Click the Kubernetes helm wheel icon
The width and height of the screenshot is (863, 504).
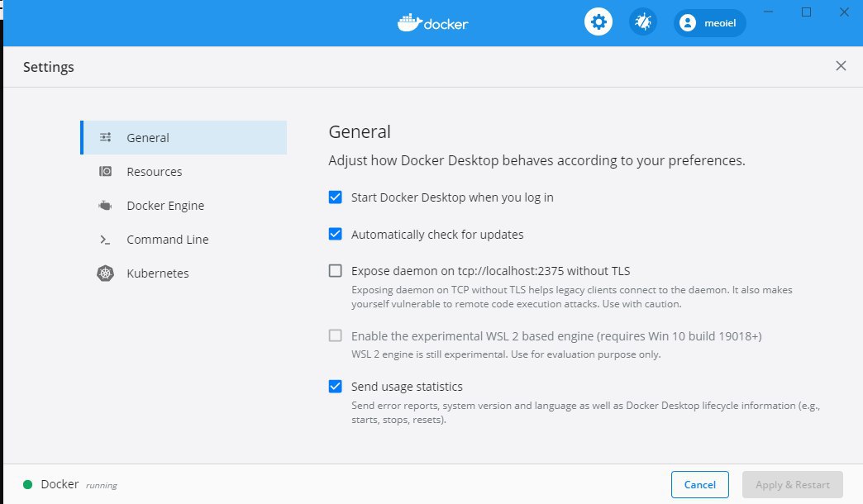(x=105, y=273)
